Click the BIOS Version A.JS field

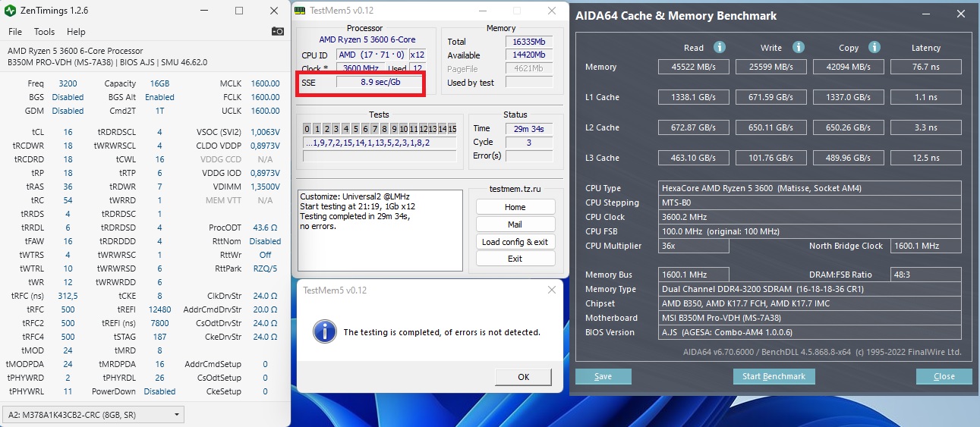click(x=810, y=332)
